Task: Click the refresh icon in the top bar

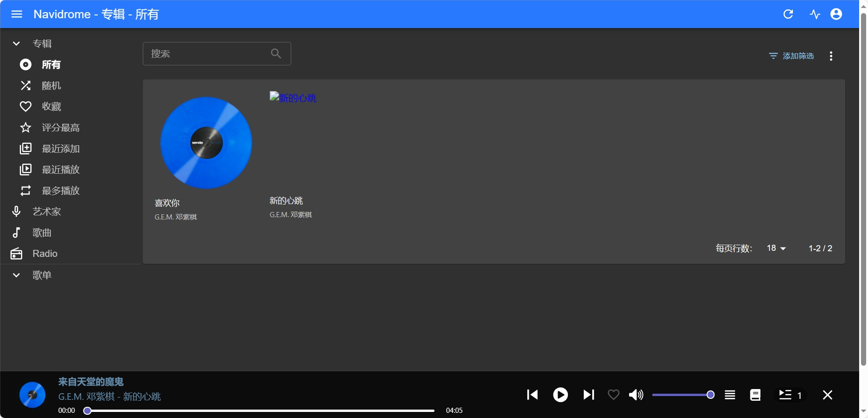Action: (x=788, y=14)
